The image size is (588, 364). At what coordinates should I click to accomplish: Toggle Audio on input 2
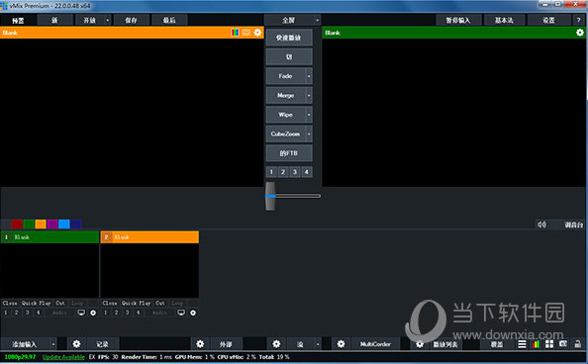click(x=159, y=313)
